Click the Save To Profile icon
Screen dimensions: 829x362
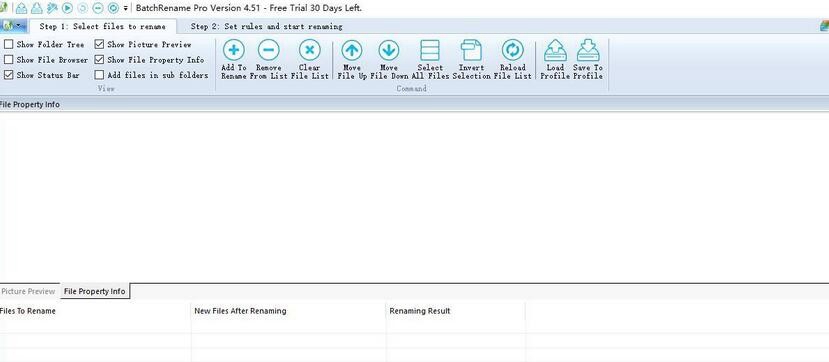(588, 50)
